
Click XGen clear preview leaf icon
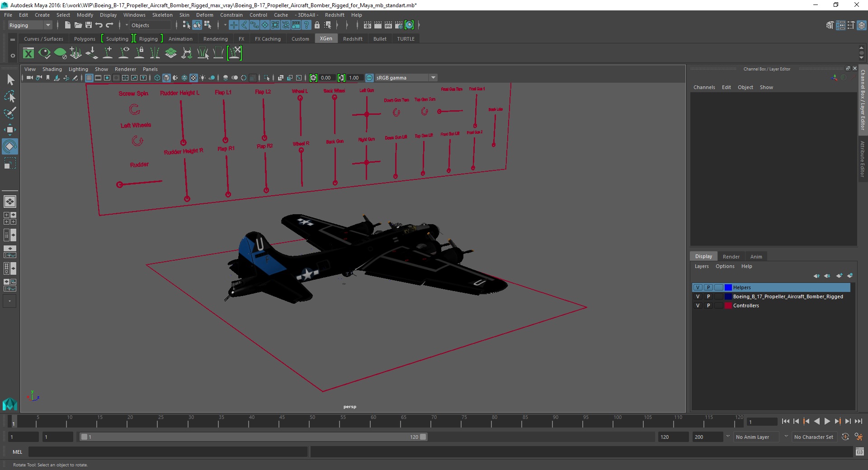click(60, 53)
